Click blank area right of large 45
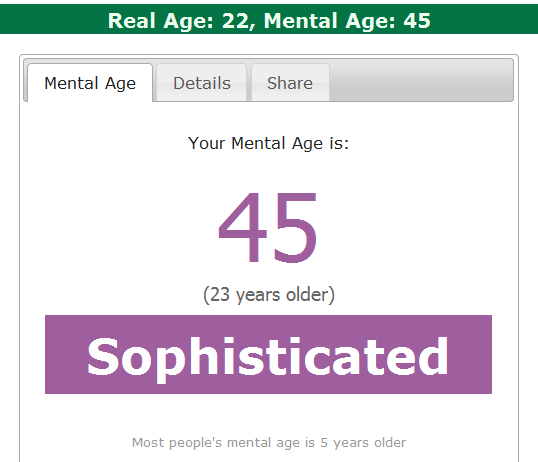This screenshot has width=538, height=462. (415, 227)
